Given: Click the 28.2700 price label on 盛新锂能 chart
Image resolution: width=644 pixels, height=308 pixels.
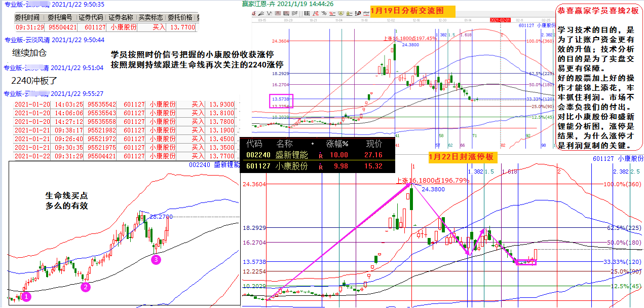Looking at the screenshot, I should [x=162, y=217].
